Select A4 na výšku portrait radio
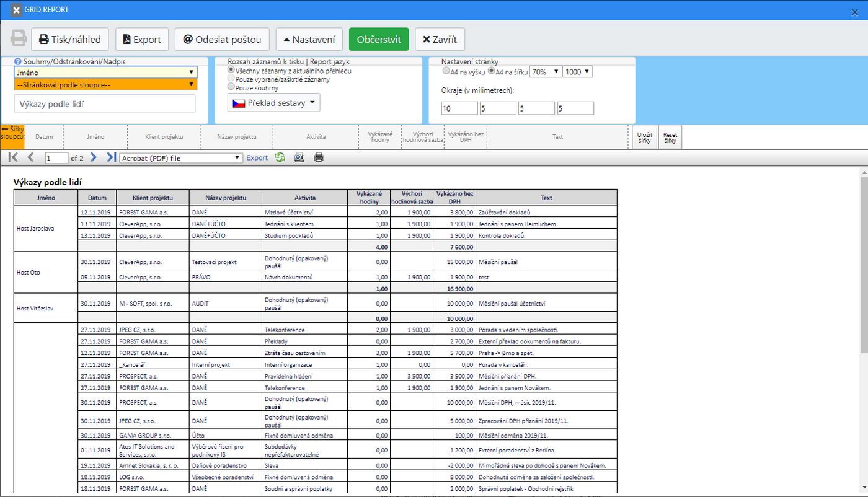This screenshot has height=497, width=868. point(446,71)
